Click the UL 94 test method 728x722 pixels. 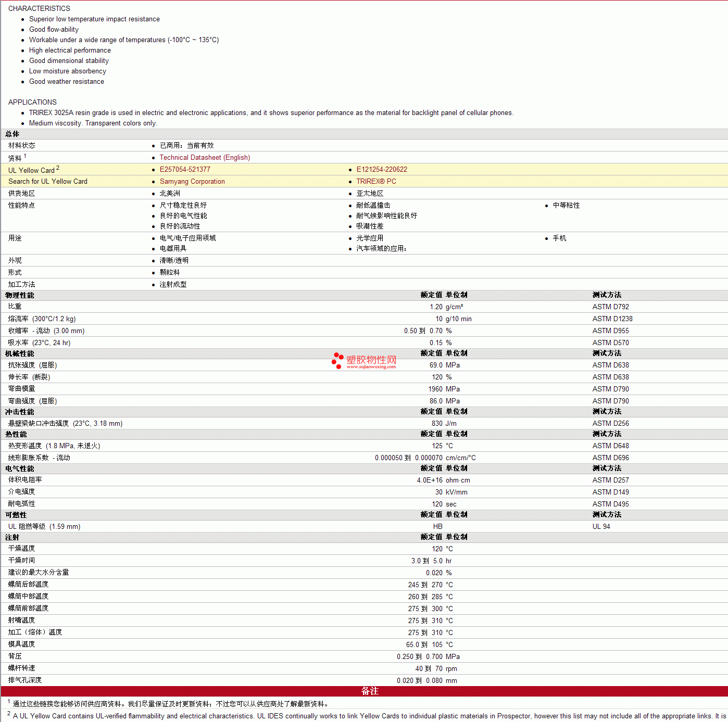pyautogui.click(x=601, y=527)
